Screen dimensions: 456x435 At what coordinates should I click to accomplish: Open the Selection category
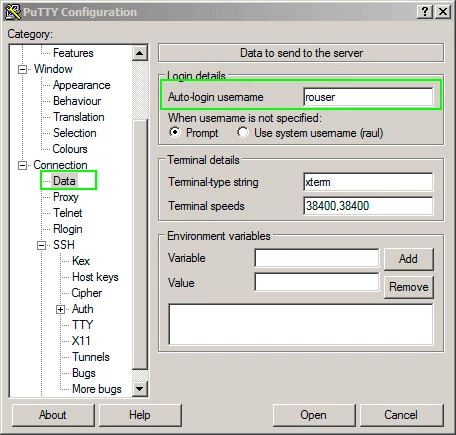75,133
